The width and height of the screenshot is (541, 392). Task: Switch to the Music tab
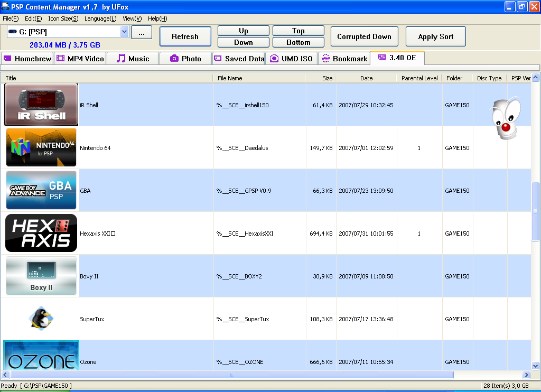click(x=133, y=58)
